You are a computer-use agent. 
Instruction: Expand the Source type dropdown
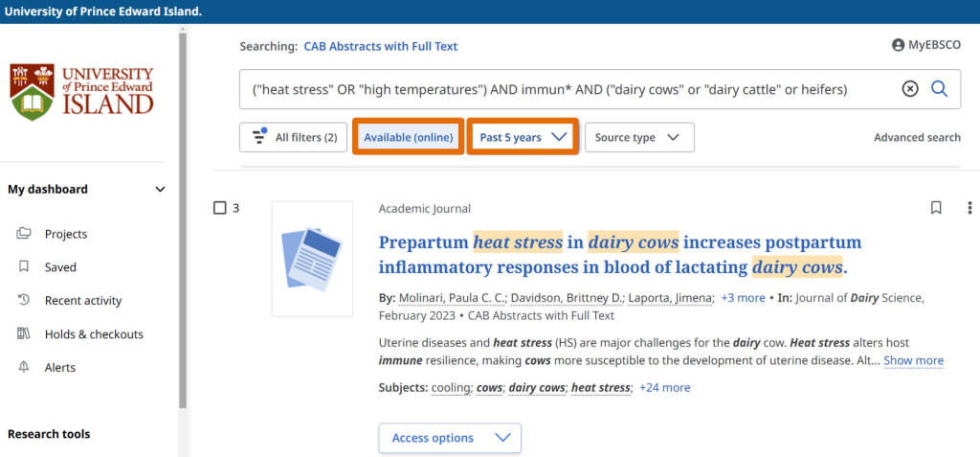point(638,137)
